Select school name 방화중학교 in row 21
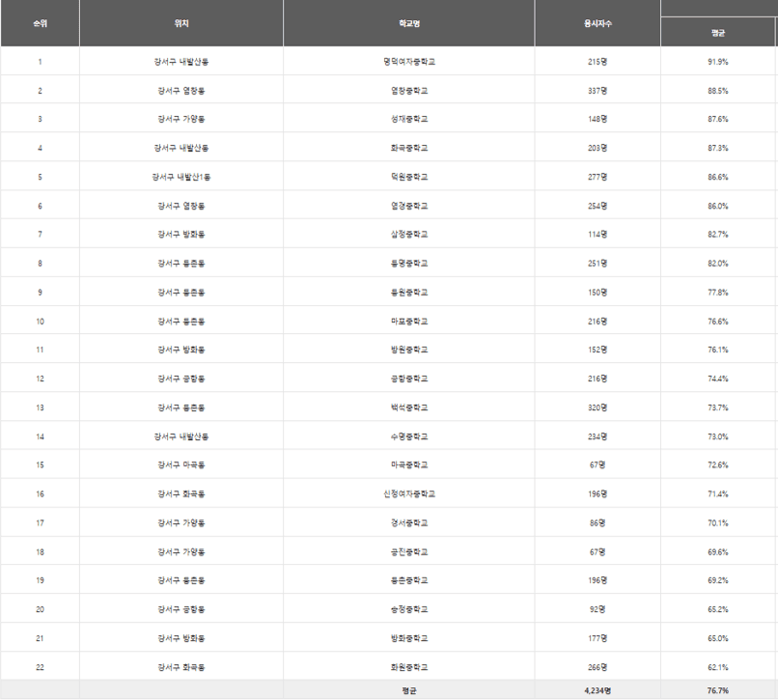The height and width of the screenshot is (700, 778). click(x=409, y=638)
